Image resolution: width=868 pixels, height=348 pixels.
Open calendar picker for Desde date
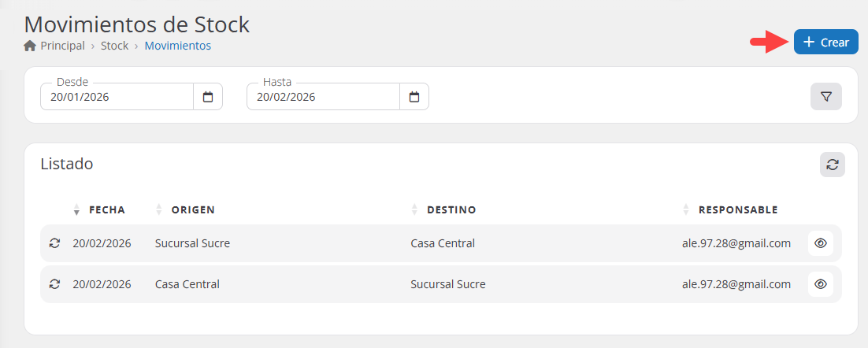point(208,97)
